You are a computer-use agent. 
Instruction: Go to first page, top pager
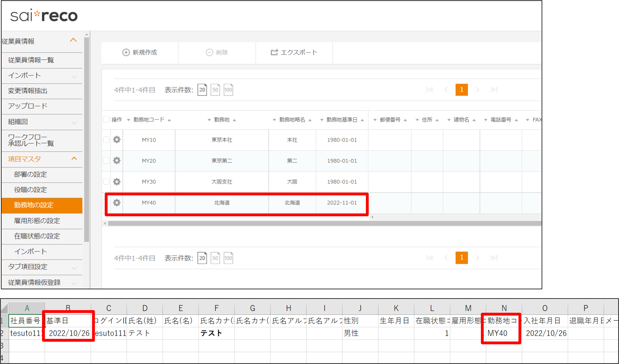(430, 90)
